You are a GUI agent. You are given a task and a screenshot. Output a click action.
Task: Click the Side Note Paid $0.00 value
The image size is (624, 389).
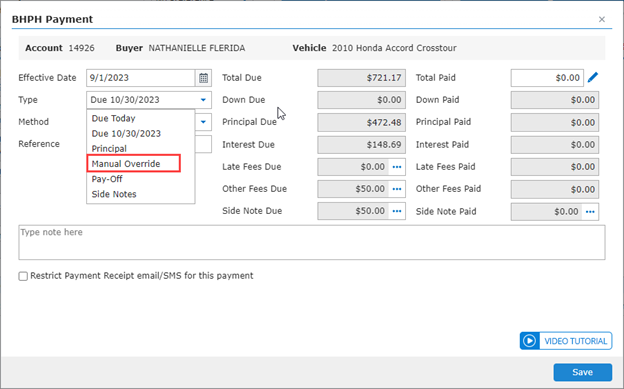[547, 212]
